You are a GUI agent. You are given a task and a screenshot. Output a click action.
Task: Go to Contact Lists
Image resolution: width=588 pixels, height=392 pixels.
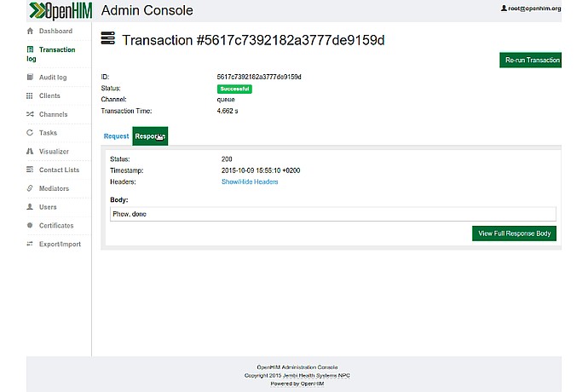pyautogui.click(x=60, y=170)
